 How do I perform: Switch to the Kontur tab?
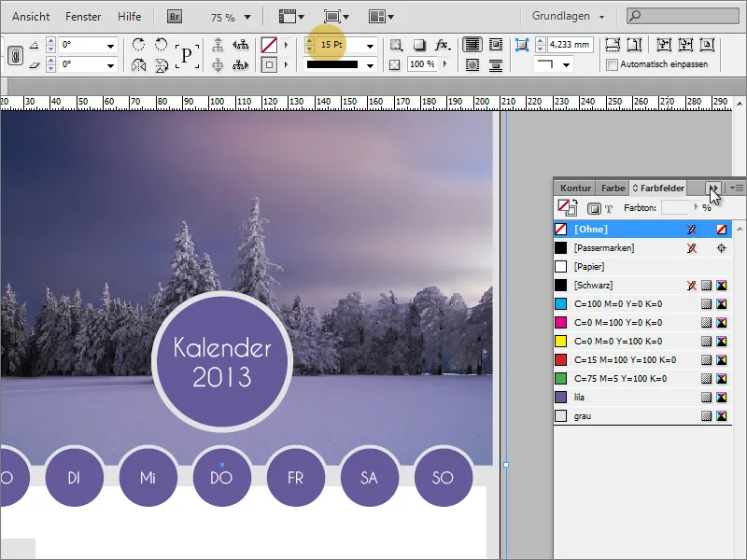pyautogui.click(x=574, y=188)
